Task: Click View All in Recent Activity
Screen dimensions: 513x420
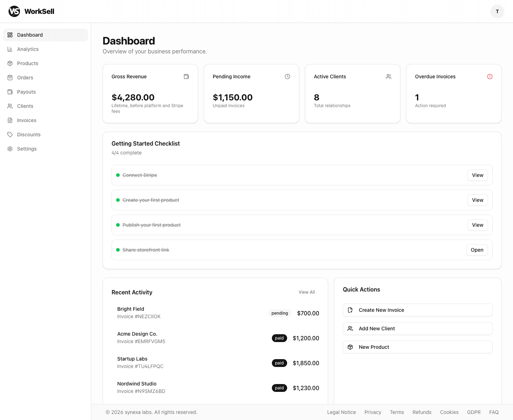Action: click(307, 292)
